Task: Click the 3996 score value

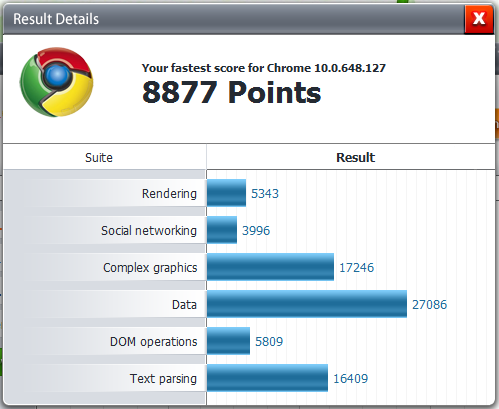Action: [256, 231]
